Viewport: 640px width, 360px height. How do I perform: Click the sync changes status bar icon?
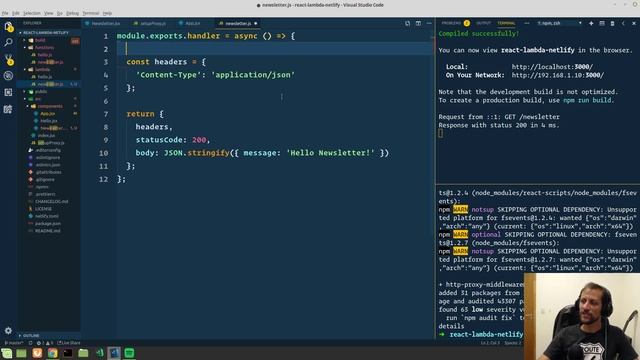tap(30, 343)
